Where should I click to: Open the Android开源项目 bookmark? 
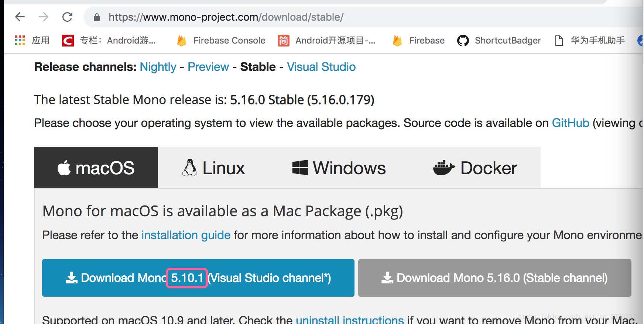(x=327, y=40)
